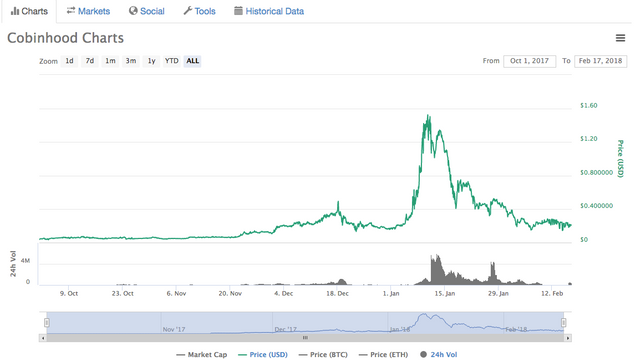Toggle the Market Cap series in legend

[202, 354]
